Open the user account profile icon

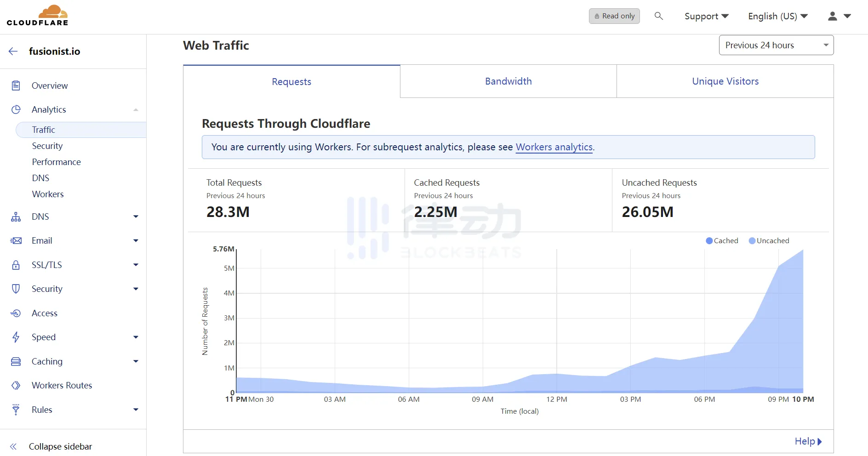point(832,16)
